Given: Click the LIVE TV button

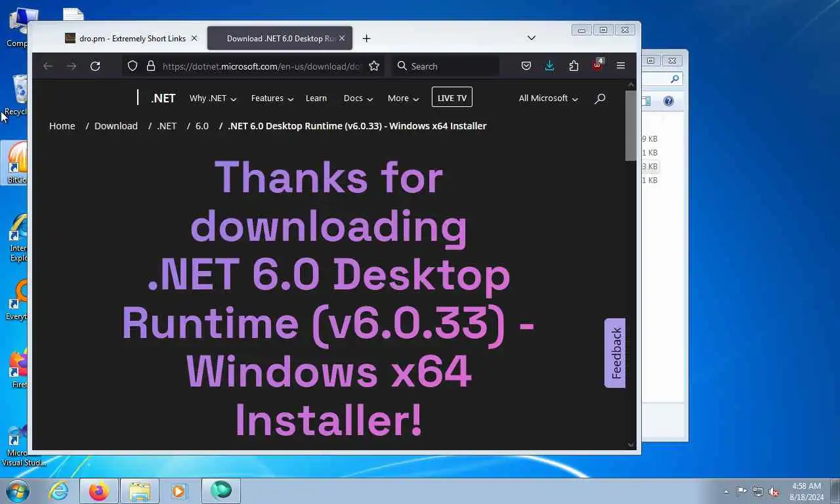Looking at the screenshot, I should pyautogui.click(x=451, y=98).
